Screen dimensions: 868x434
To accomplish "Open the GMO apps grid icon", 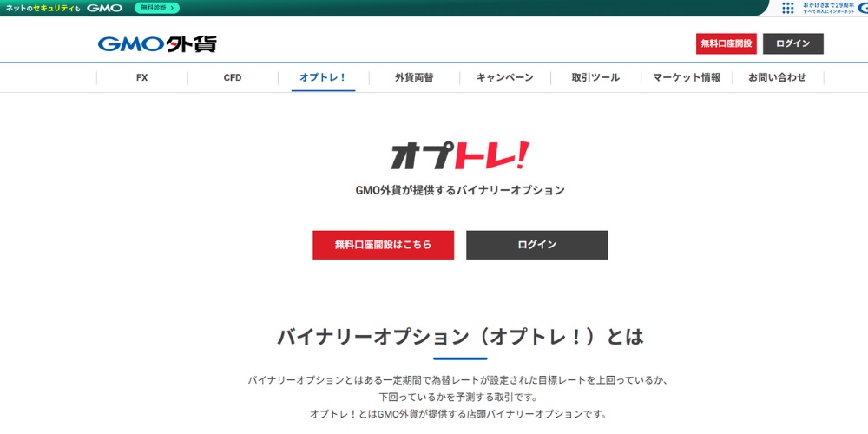I will (x=788, y=8).
